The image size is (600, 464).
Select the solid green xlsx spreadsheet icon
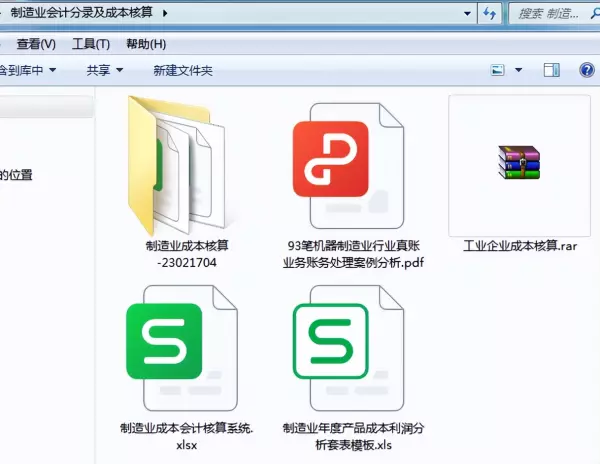click(x=182, y=348)
